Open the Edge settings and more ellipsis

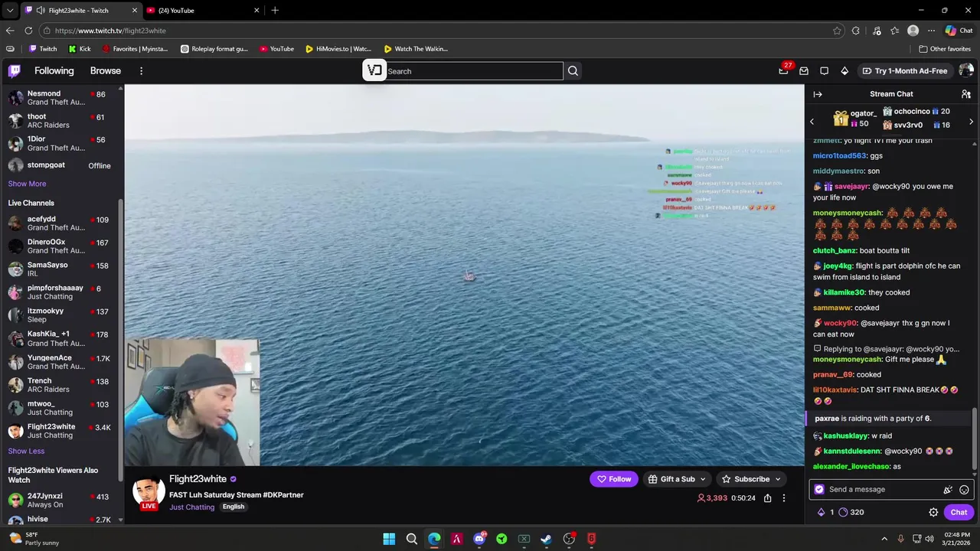931,31
